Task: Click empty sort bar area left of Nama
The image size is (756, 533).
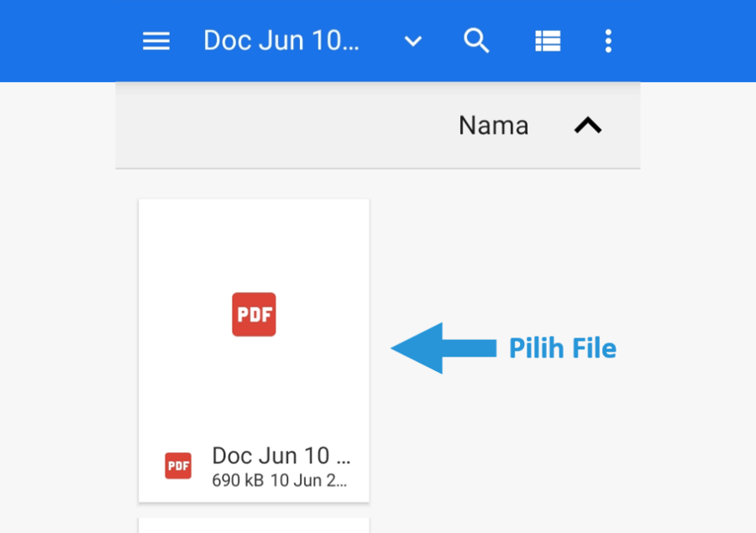Action: [x=285, y=126]
